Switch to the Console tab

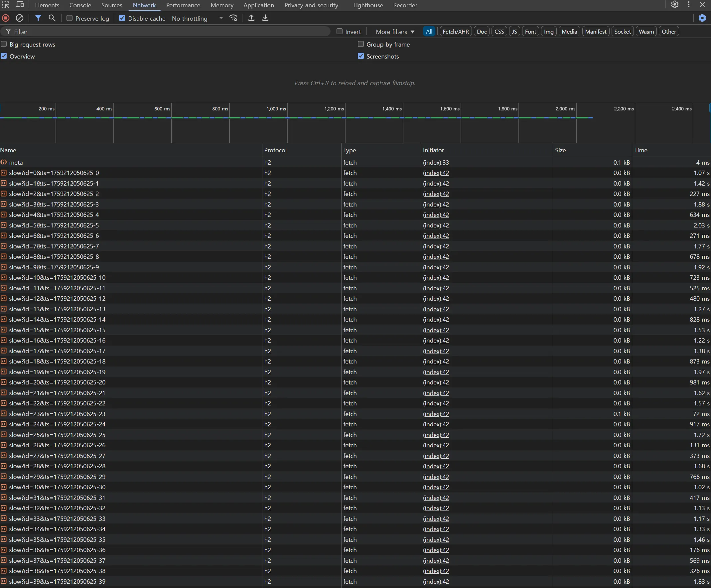(x=80, y=5)
